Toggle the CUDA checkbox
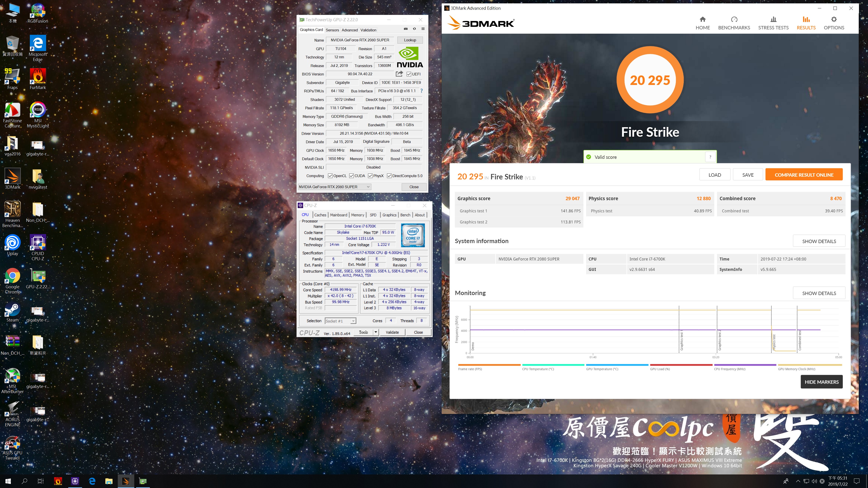 pos(351,176)
